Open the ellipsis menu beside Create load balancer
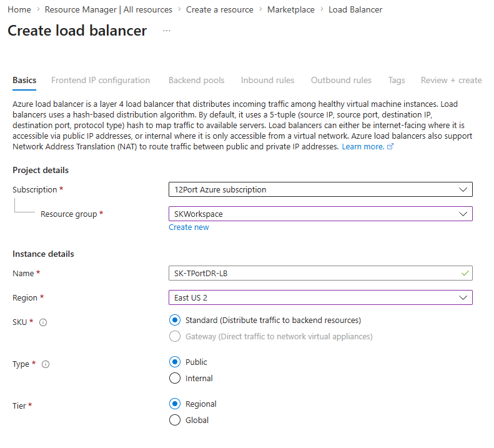Image resolution: width=494 pixels, height=448 pixels. tap(167, 31)
